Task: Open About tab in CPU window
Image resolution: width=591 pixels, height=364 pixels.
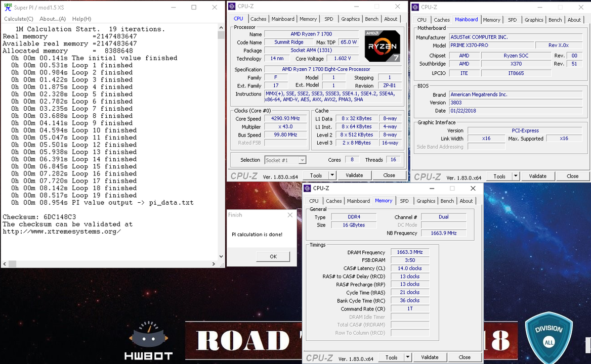Action: (x=391, y=19)
